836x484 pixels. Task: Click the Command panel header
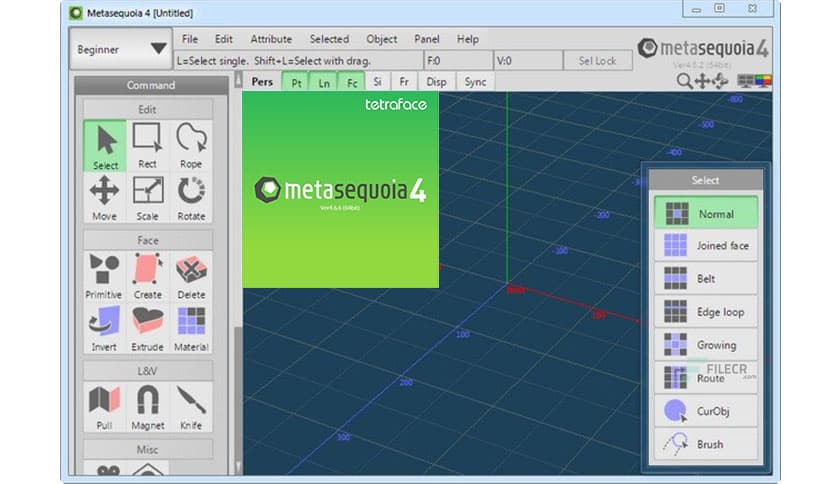pyautogui.click(x=151, y=85)
